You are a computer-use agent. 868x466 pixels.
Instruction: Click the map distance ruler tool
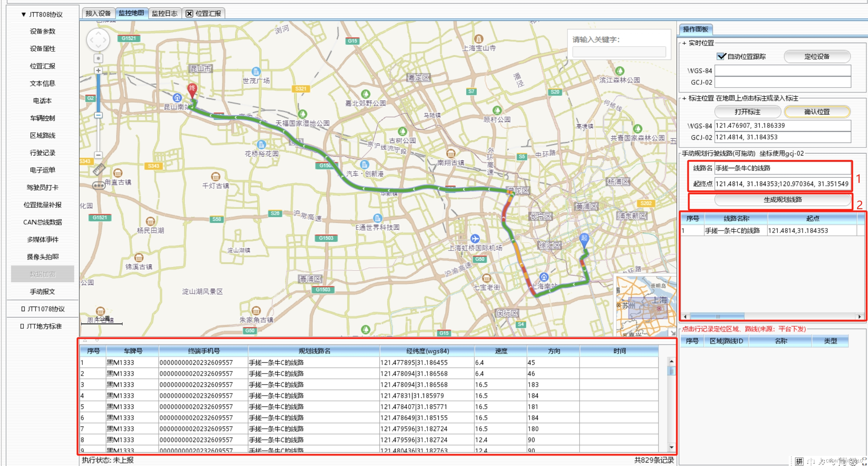point(99,170)
